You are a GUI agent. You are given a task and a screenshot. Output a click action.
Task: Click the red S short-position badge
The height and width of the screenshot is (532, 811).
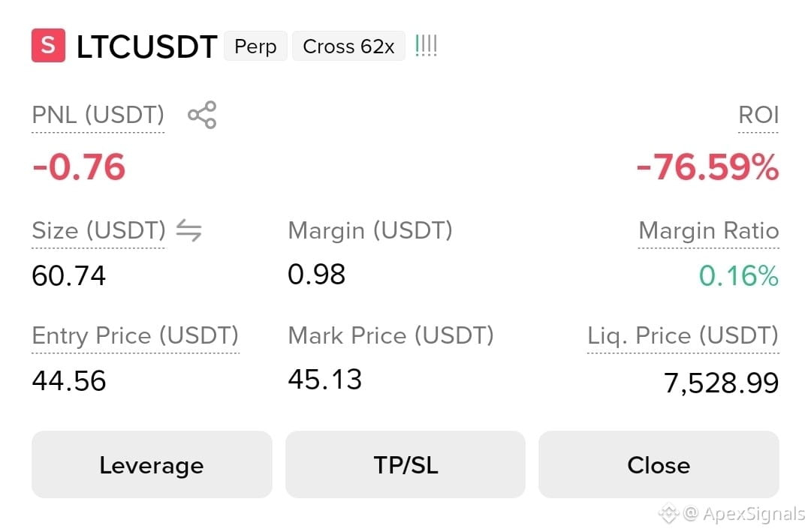[x=49, y=46]
